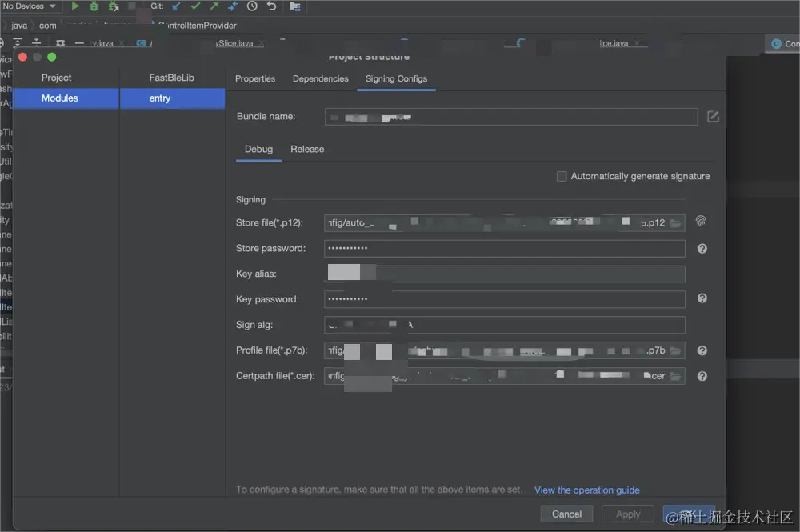Switch to the Release signing tab
The width and height of the screenshot is (800, 532).
[x=307, y=150]
